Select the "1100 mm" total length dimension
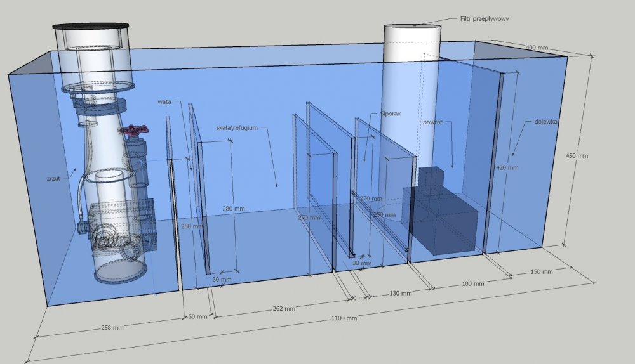This screenshot has height=364, width=635. point(344,318)
